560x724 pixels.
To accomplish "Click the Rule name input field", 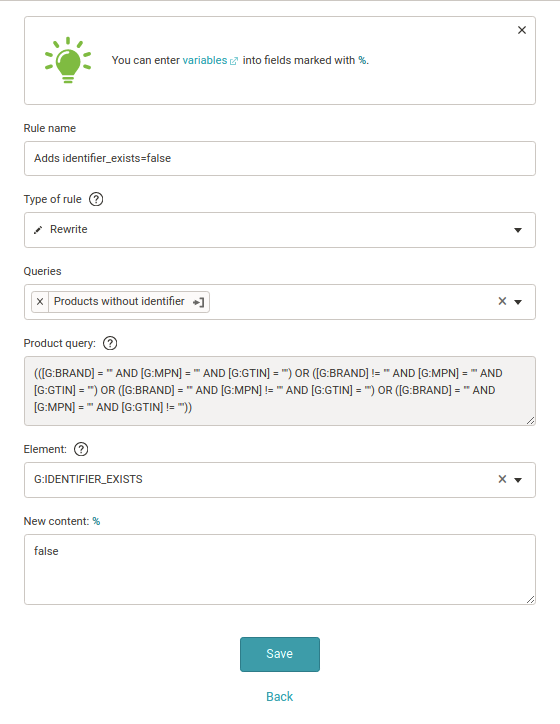I will (x=280, y=158).
